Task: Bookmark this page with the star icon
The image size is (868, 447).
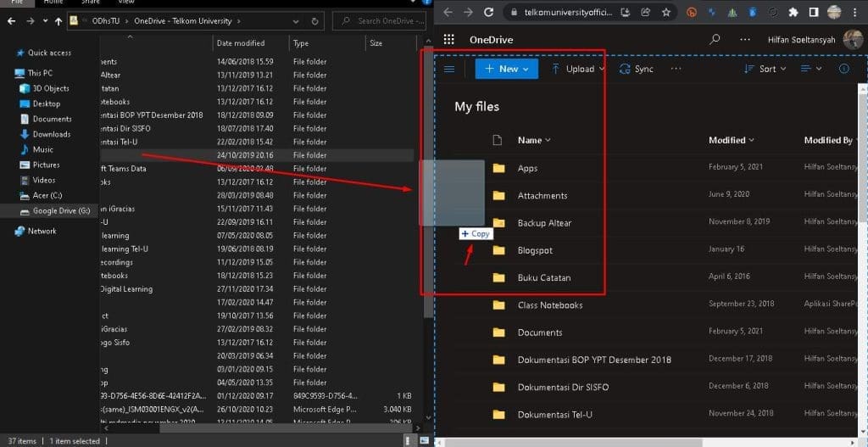Action: pos(666,12)
